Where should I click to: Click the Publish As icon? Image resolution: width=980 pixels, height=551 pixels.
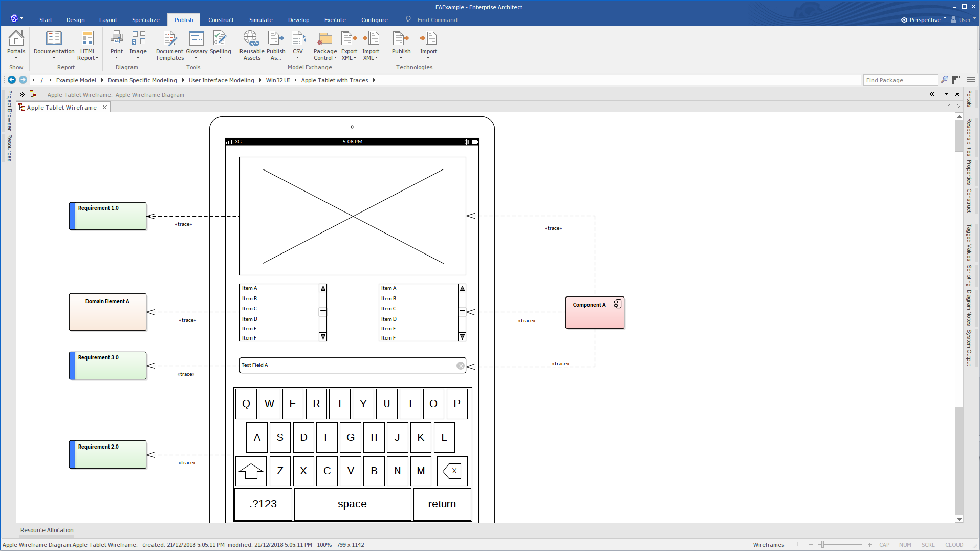click(276, 45)
